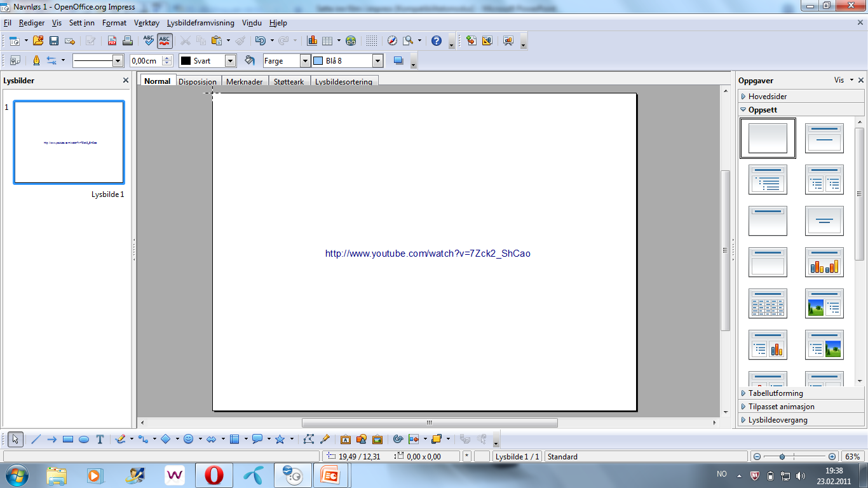
Task: Click the YouTube link on the slide
Action: (428, 254)
